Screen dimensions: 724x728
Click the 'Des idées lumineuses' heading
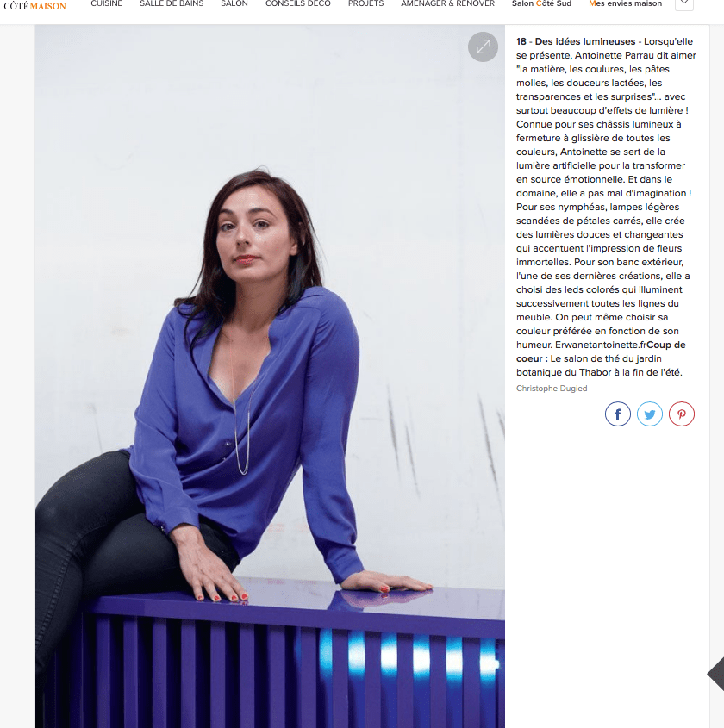pyautogui.click(x=584, y=41)
